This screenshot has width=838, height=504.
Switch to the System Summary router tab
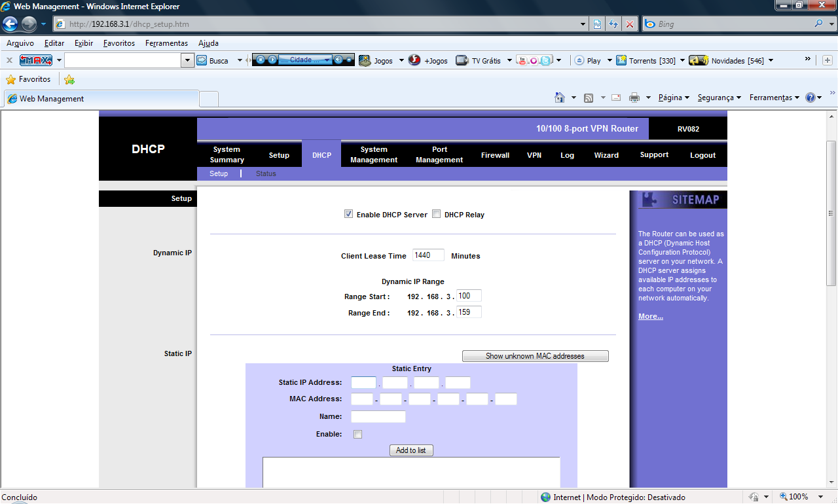(227, 154)
